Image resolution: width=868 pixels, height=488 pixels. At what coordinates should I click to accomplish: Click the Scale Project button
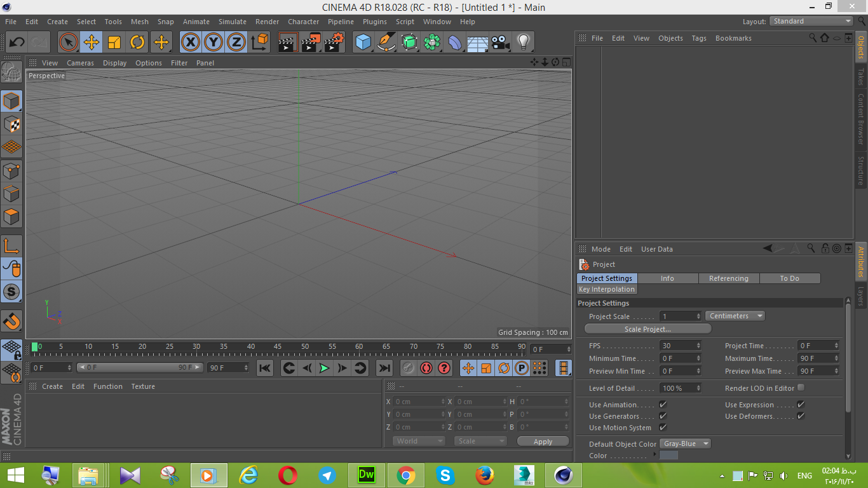(648, 329)
